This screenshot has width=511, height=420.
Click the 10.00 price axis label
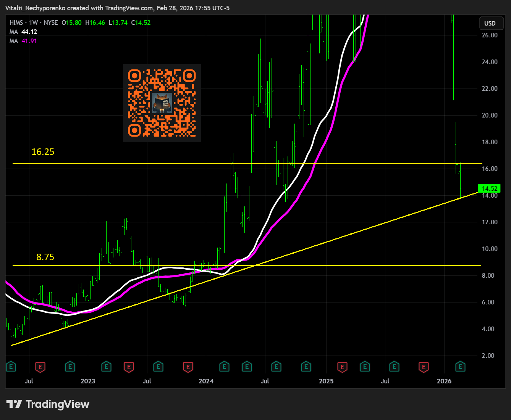[490, 249]
